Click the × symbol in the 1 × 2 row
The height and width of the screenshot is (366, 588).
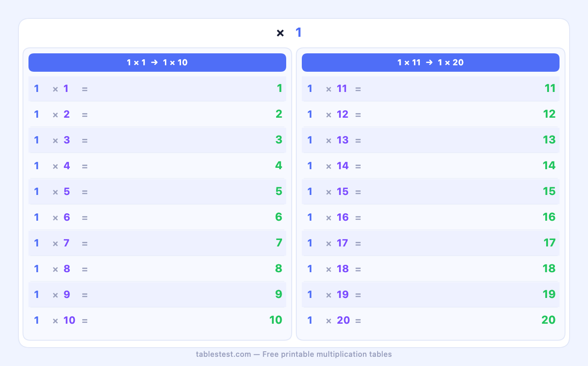[55, 114]
